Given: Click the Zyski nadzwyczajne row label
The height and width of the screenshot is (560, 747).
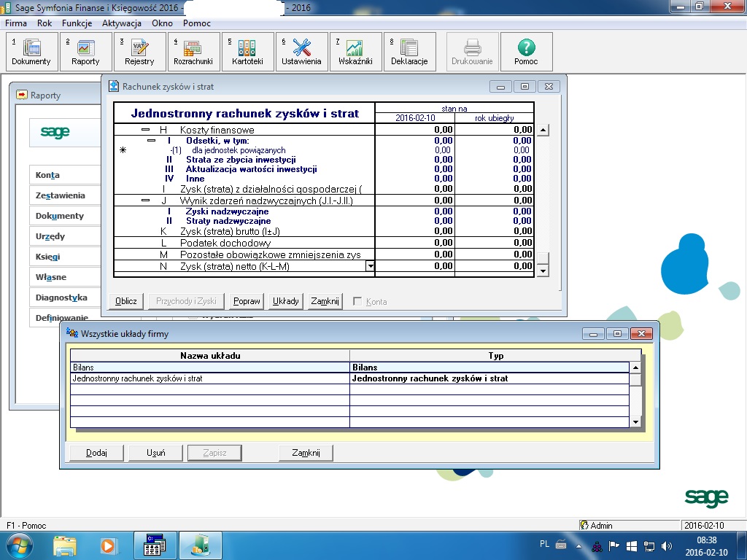Looking at the screenshot, I should click(x=228, y=211).
